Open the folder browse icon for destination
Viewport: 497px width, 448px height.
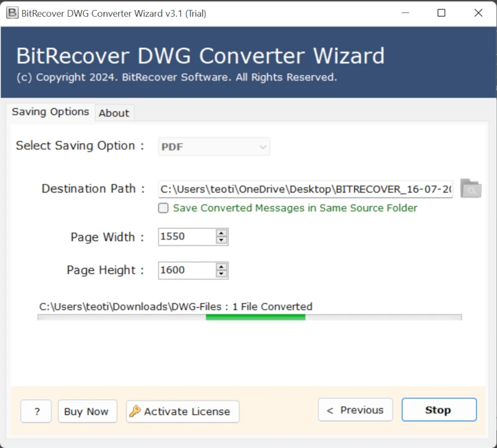pyautogui.click(x=471, y=188)
